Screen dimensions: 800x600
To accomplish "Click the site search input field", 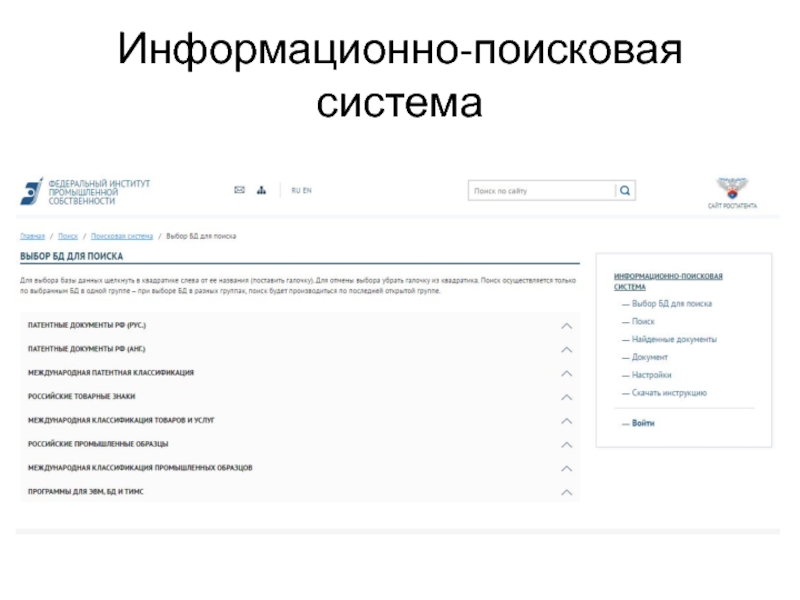I will pos(541,190).
